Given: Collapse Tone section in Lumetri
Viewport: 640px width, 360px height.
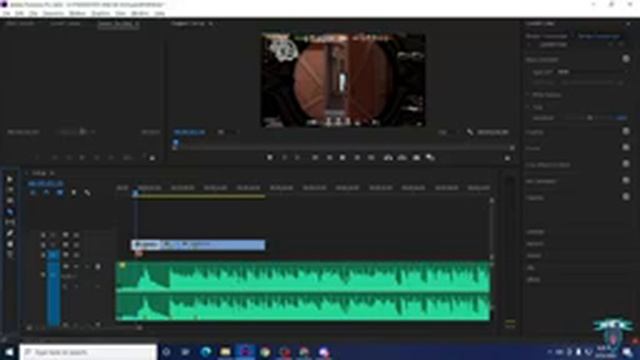Looking at the screenshot, I should 528,107.
